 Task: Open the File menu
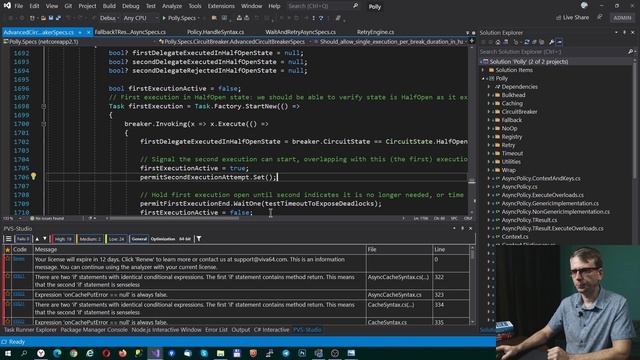[19, 6]
